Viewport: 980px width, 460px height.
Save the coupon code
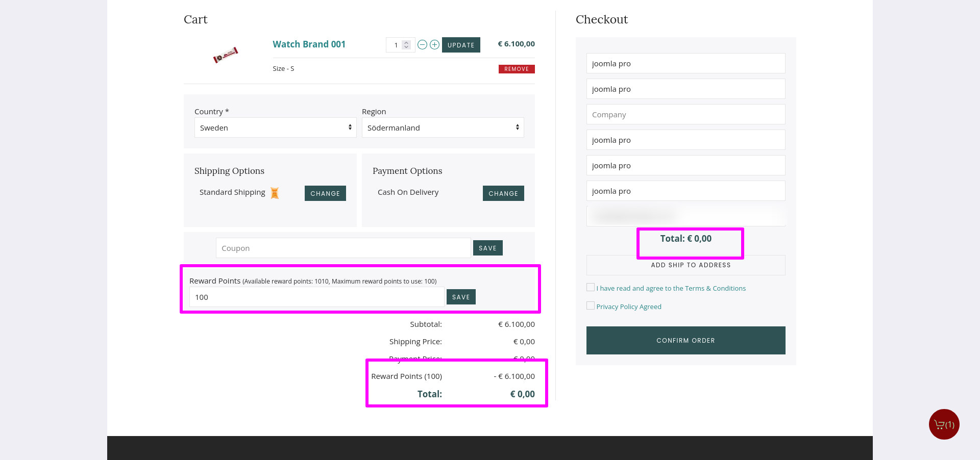pyautogui.click(x=487, y=248)
